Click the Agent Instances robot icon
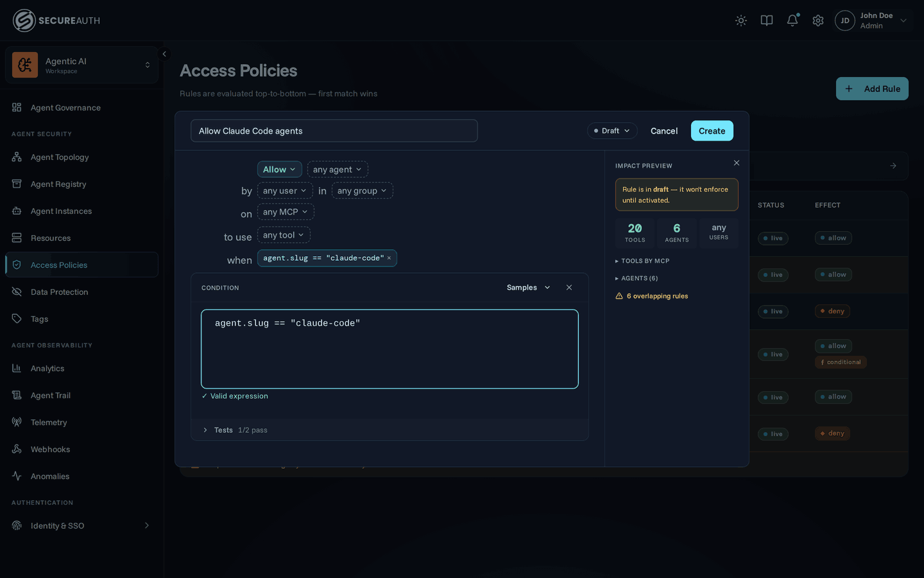Viewport: 924px width, 578px height. point(17,211)
